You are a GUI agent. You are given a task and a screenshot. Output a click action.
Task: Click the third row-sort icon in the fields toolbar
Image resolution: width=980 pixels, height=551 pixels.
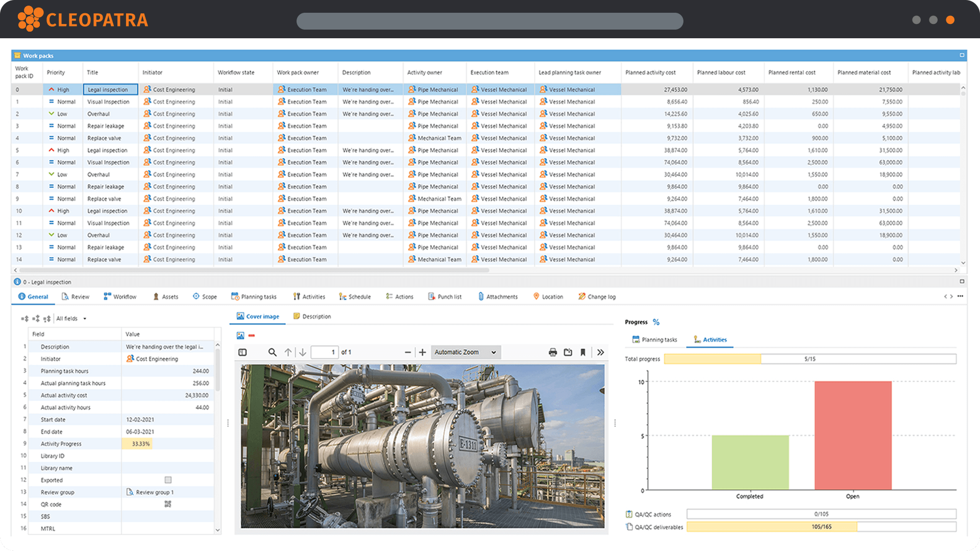tap(47, 318)
